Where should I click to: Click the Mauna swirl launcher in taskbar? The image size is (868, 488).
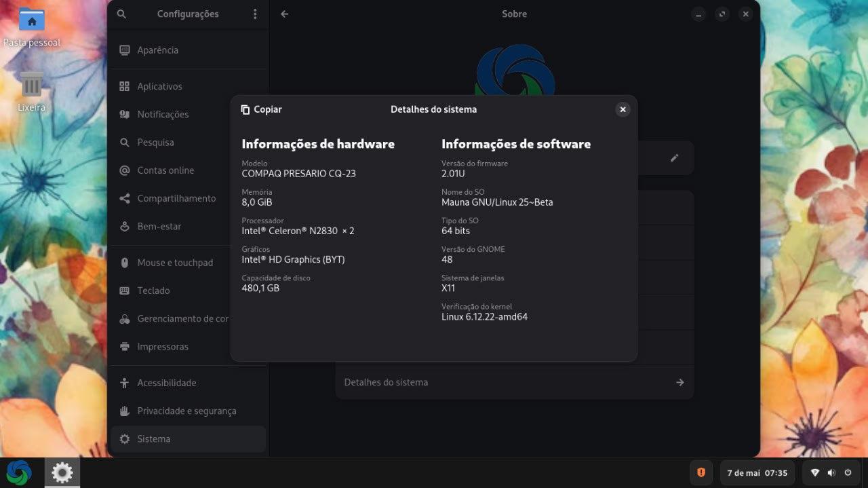18,472
